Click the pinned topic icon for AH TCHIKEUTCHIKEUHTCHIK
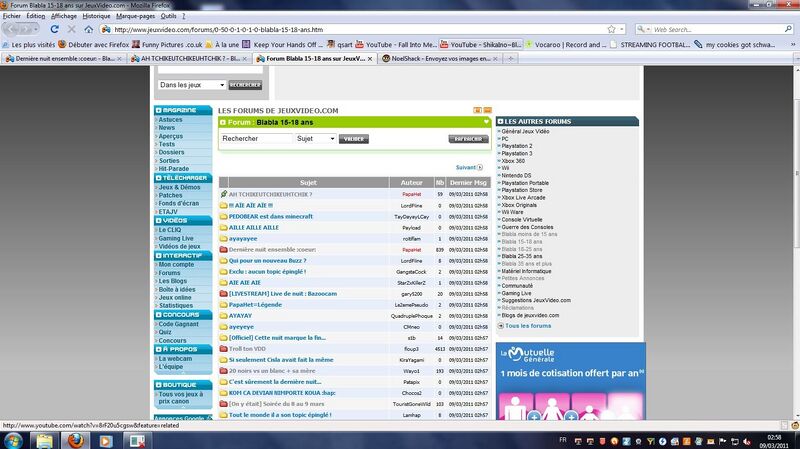 [223, 194]
